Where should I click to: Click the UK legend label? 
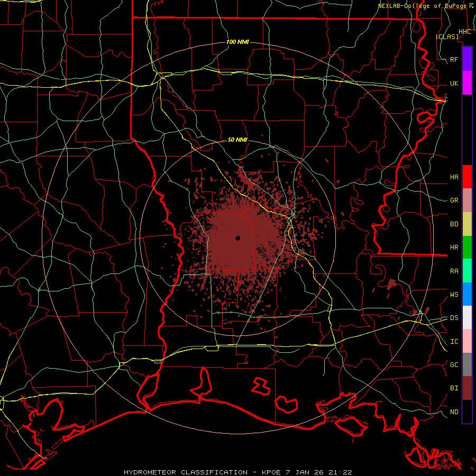[454, 83]
